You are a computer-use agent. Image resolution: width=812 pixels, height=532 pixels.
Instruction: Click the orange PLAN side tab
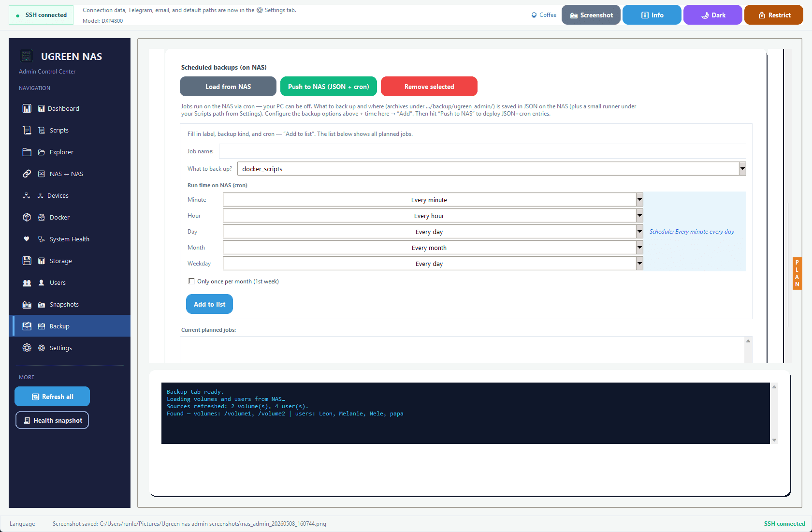[797, 273]
